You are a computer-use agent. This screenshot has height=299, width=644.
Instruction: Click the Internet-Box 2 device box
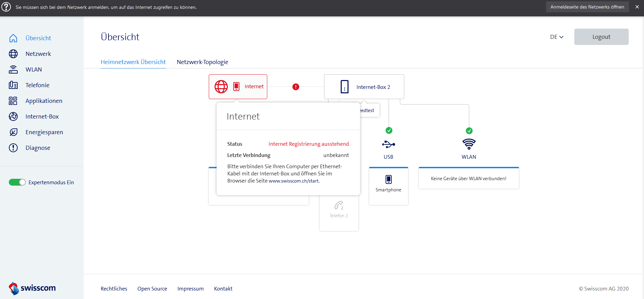click(364, 87)
